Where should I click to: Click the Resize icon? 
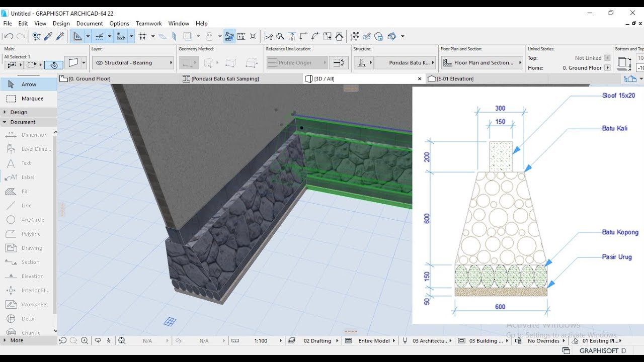point(328,36)
